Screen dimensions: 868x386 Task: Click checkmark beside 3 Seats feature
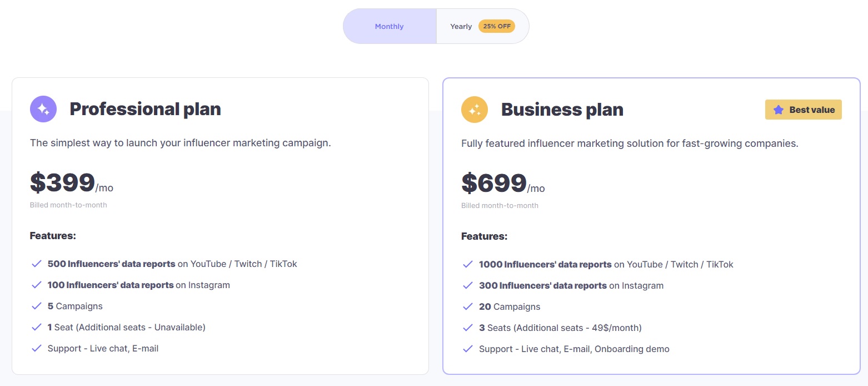468,328
